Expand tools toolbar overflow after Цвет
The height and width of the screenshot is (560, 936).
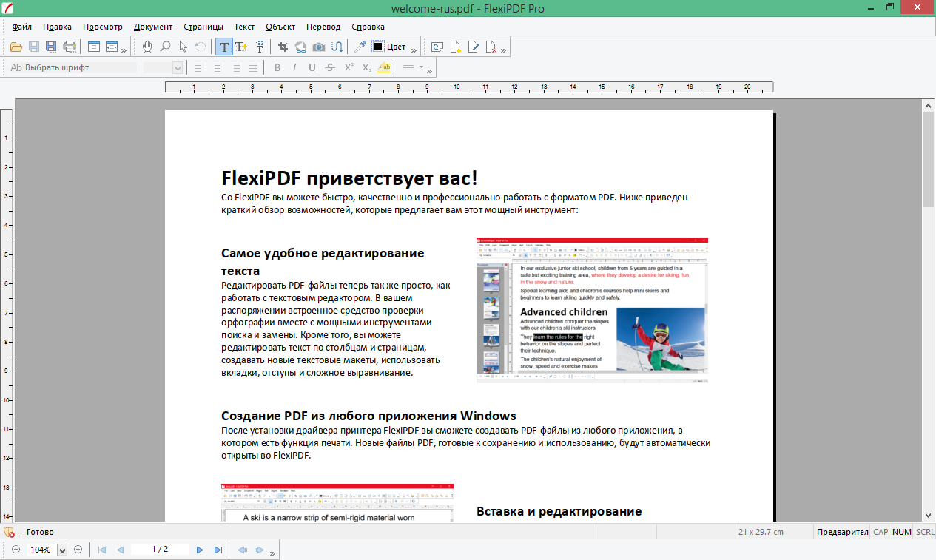[x=414, y=50]
